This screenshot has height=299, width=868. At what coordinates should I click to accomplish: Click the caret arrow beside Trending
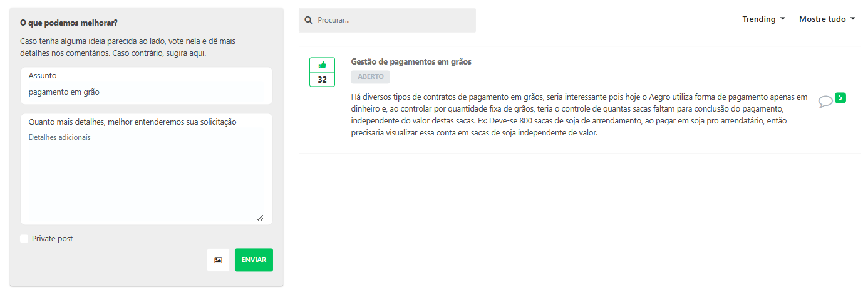[x=783, y=19]
